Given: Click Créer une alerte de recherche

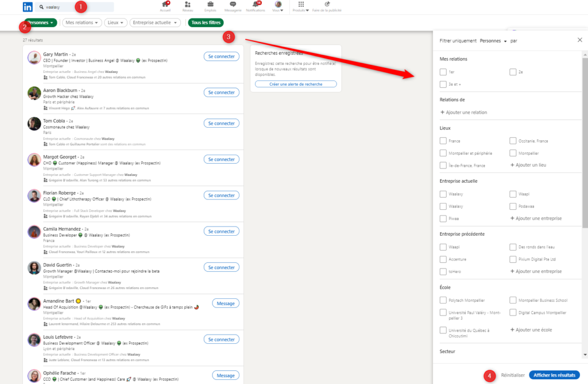Looking at the screenshot, I should 296,84.
